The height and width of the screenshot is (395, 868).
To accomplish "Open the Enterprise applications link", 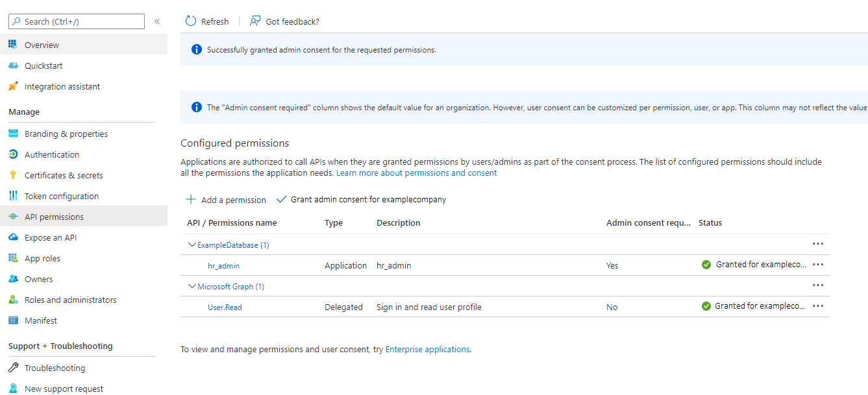I will point(427,349).
